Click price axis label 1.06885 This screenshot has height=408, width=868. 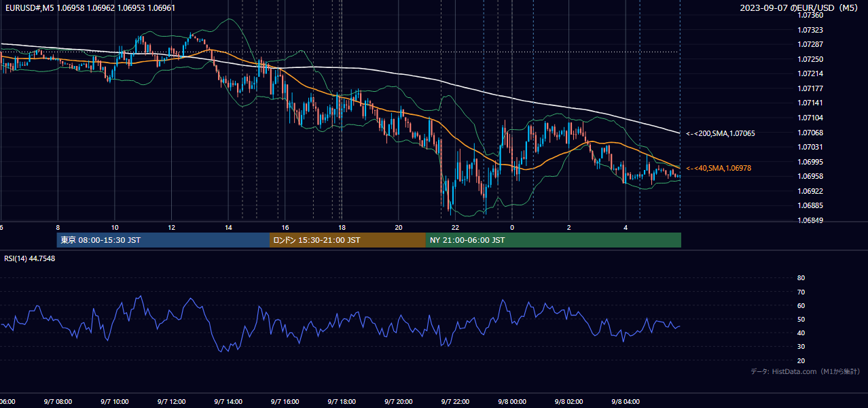810,206
